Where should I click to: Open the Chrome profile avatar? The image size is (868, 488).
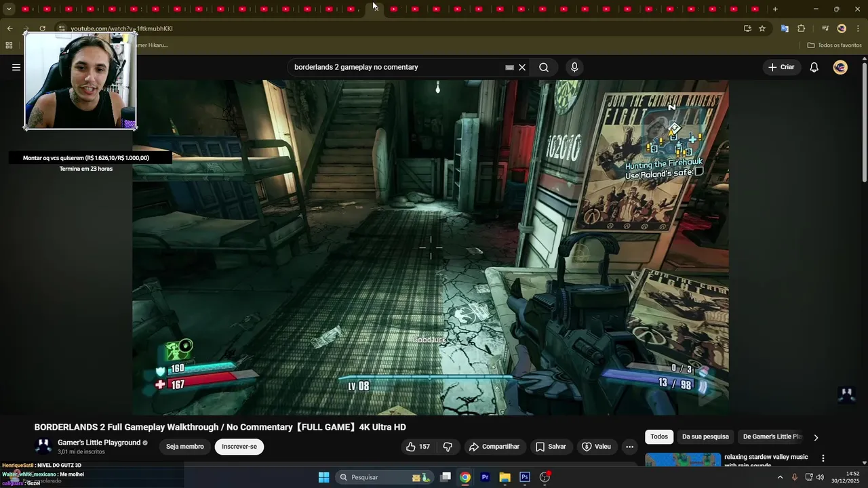click(842, 28)
